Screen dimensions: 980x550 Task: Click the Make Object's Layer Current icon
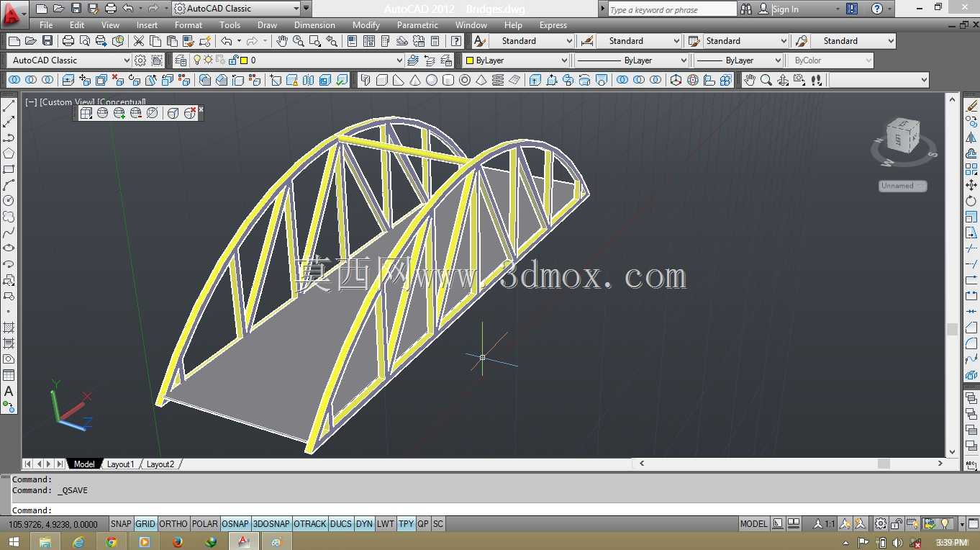click(x=412, y=60)
